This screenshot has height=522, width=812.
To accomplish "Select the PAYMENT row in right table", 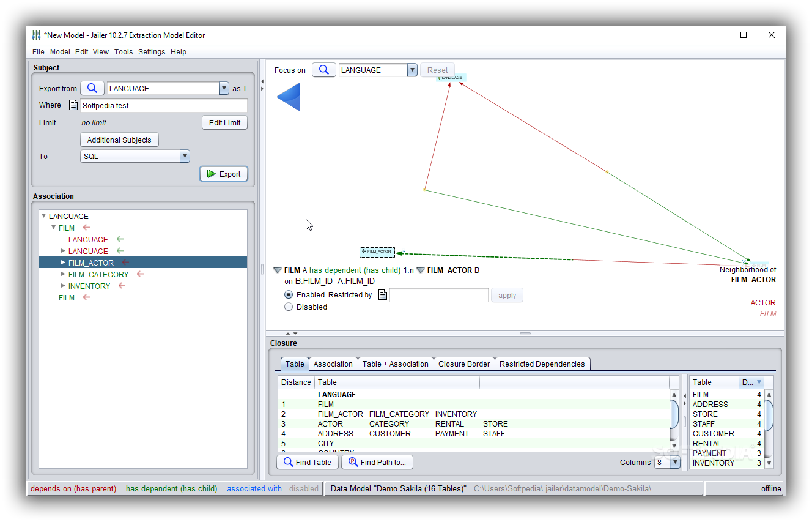I will point(726,453).
